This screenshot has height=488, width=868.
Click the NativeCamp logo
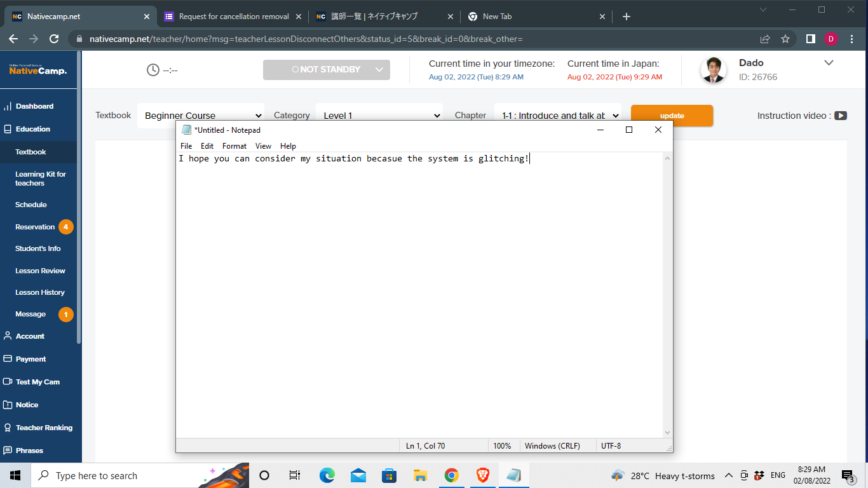tap(38, 69)
